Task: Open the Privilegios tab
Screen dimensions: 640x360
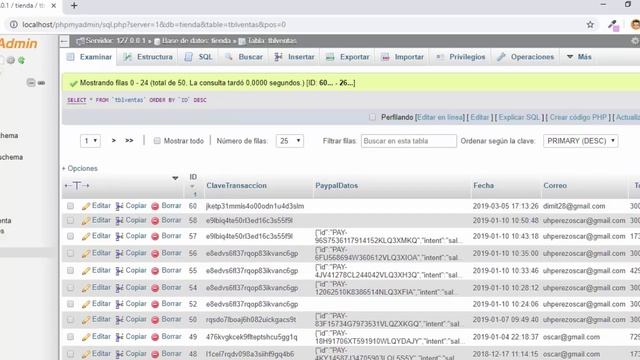Action: pos(461,57)
